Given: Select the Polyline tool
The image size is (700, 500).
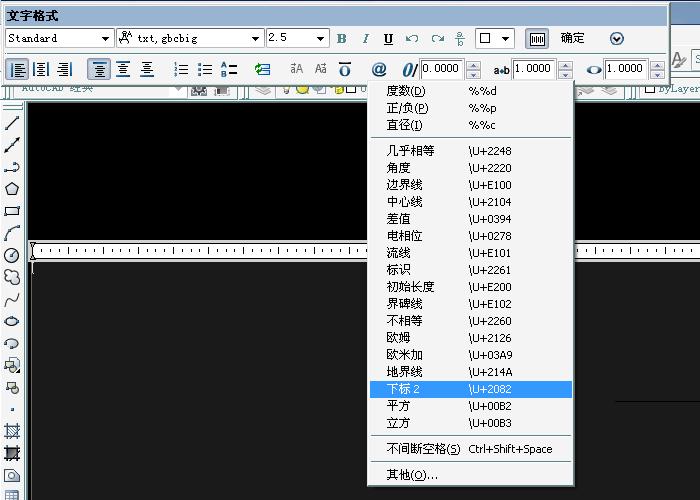Looking at the screenshot, I should point(12,167).
